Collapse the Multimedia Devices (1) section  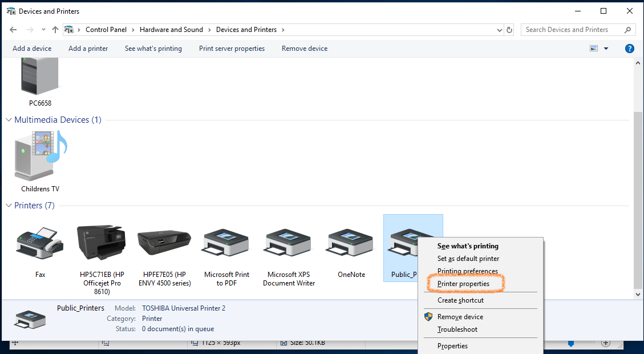point(8,120)
